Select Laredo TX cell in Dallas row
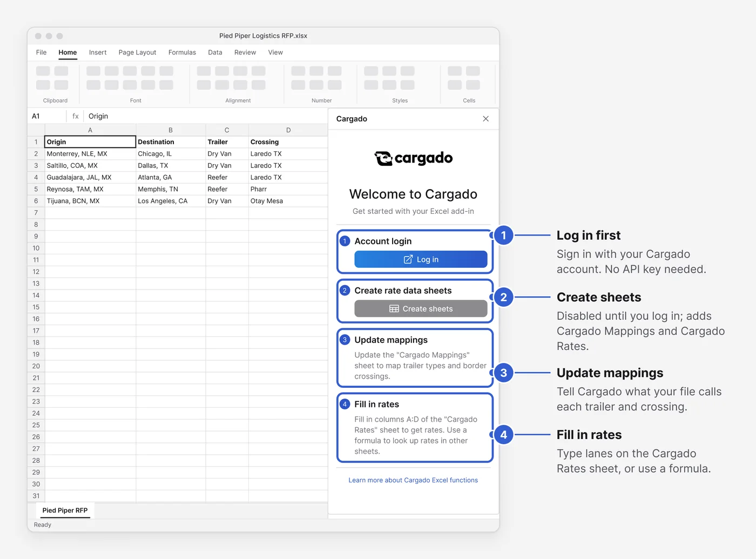This screenshot has width=756, height=559. point(288,166)
